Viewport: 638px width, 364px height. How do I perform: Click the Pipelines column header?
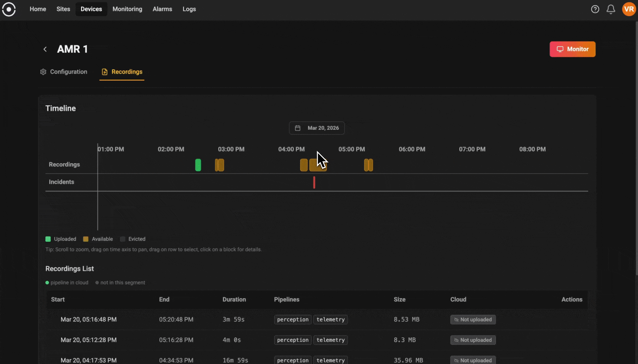pos(287,300)
